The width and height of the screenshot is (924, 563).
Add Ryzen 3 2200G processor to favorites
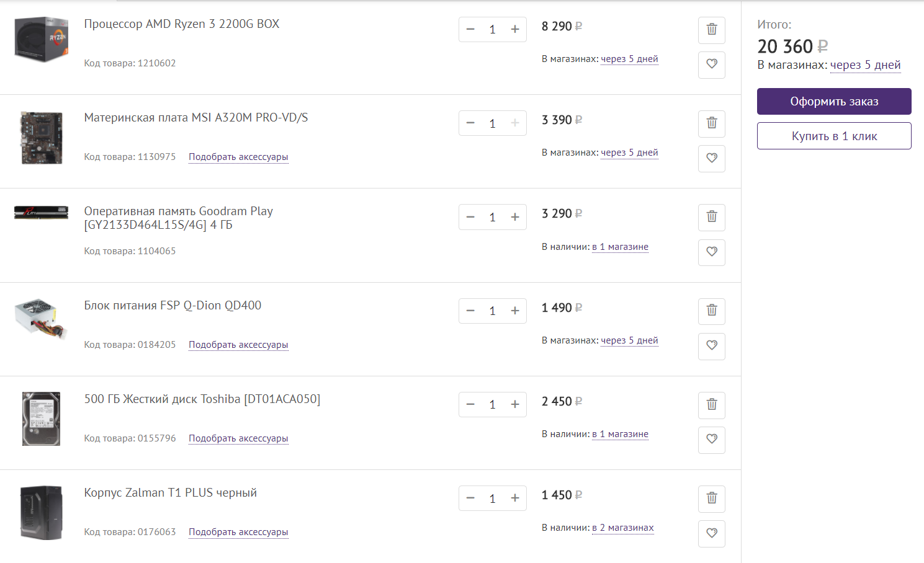tap(711, 64)
